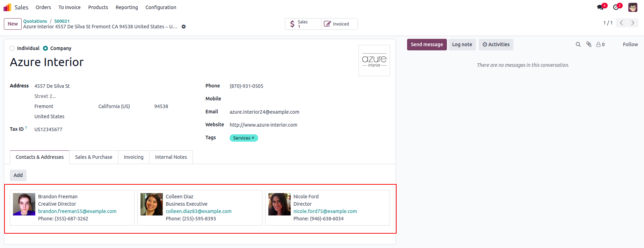This screenshot has width=644, height=248.
Task: Open the activities clock icon in top bar
Action: pyautogui.click(x=616, y=7)
